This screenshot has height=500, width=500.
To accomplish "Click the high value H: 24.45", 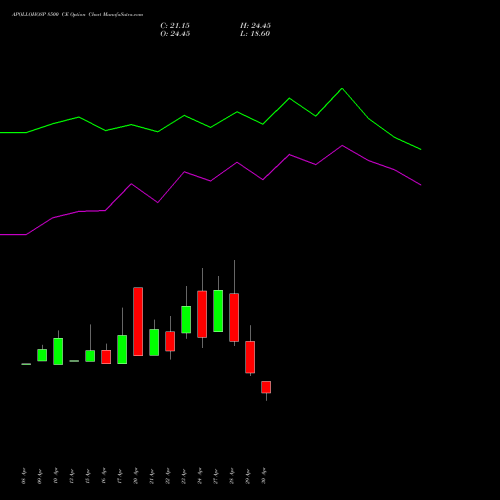I will (255, 26).
